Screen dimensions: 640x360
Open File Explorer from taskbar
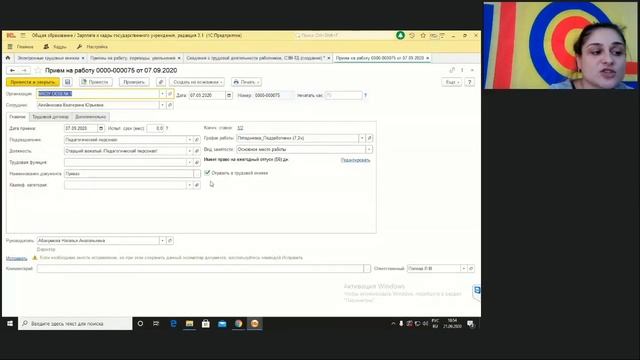coord(189,324)
